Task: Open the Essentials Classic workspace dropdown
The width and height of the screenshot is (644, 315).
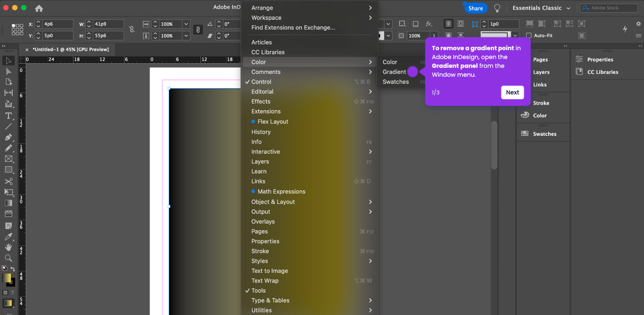Action: 541,8
